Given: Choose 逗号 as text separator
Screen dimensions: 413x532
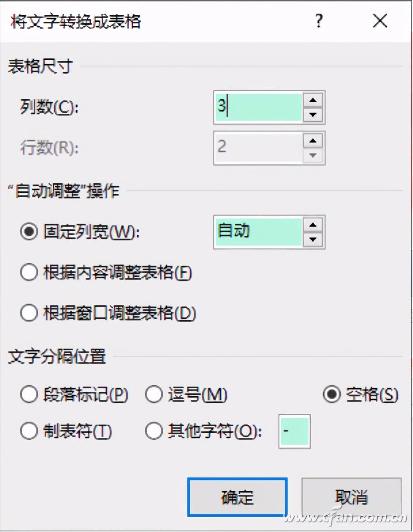Looking at the screenshot, I should pos(154,395).
